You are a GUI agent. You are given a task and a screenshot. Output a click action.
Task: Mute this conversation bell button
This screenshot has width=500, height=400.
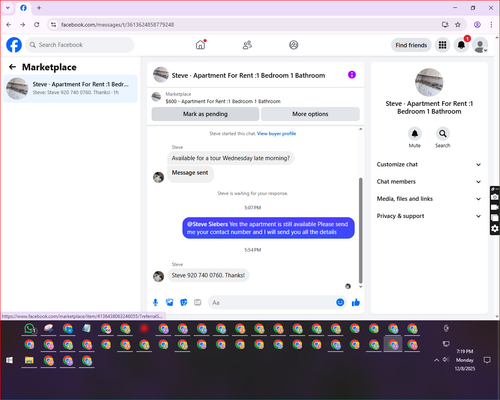415,134
